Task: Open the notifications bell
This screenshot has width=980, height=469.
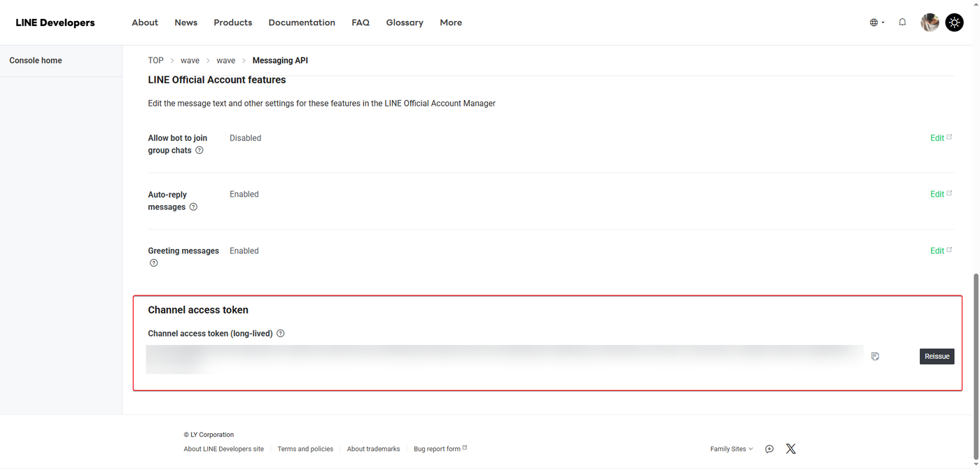Action: click(902, 22)
